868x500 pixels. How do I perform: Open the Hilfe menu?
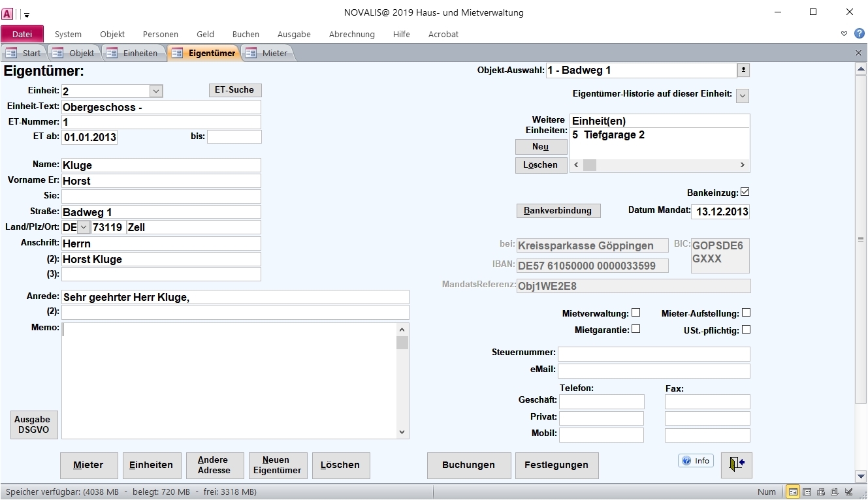(x=402, y=34)
